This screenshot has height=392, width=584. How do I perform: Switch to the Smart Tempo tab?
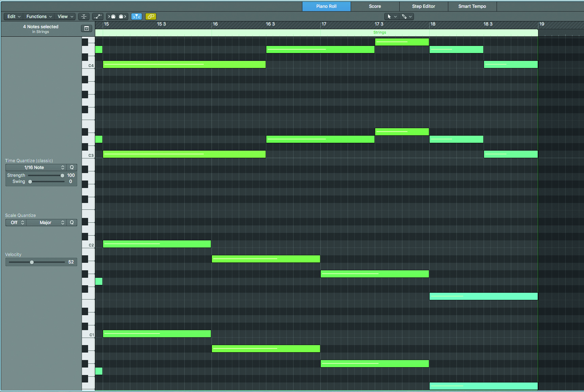pyautogui.click(x=472, y=6)
